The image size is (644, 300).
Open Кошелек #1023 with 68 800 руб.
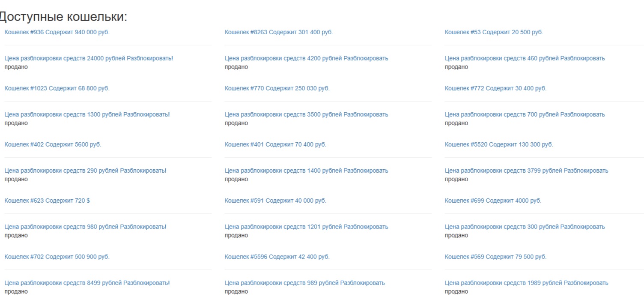(x=57, y=88)
